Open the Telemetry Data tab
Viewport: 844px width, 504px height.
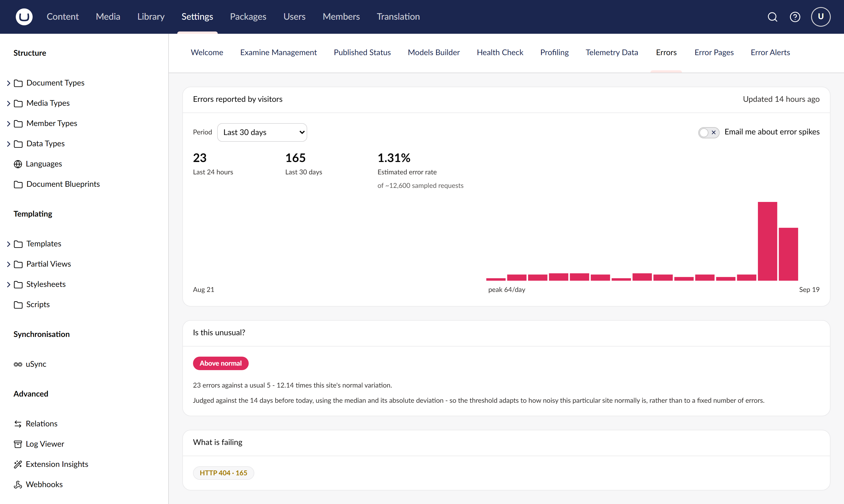(x=612, y=53)
